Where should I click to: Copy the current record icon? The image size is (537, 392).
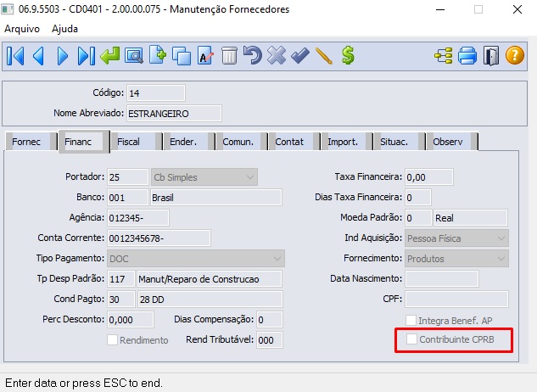coord(182,56)
